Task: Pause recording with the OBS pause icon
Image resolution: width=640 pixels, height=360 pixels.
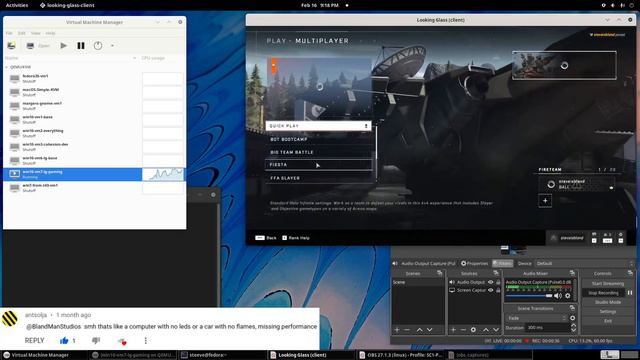Action: pyautogui.click(x=630, y=293)
